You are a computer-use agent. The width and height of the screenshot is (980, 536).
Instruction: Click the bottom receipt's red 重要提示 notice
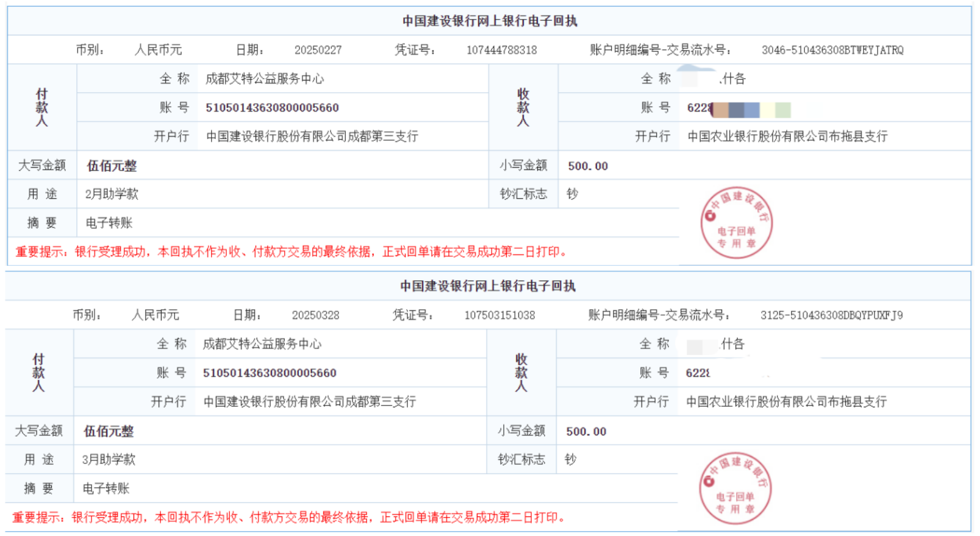288,518
